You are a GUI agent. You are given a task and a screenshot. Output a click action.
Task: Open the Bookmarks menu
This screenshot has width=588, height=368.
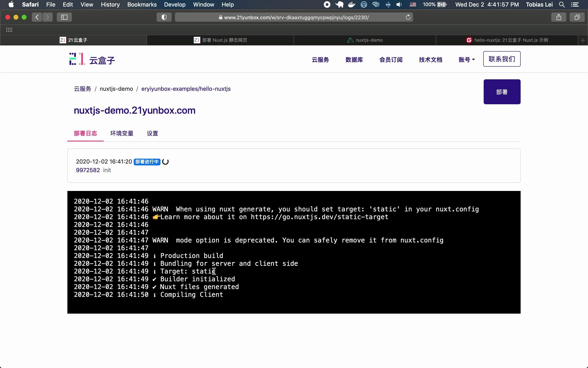[x=142, y=4]
